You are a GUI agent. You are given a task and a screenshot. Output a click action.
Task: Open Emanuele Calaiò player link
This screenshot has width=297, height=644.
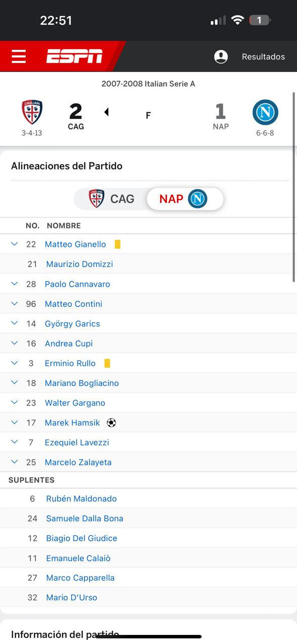[78, 558]
